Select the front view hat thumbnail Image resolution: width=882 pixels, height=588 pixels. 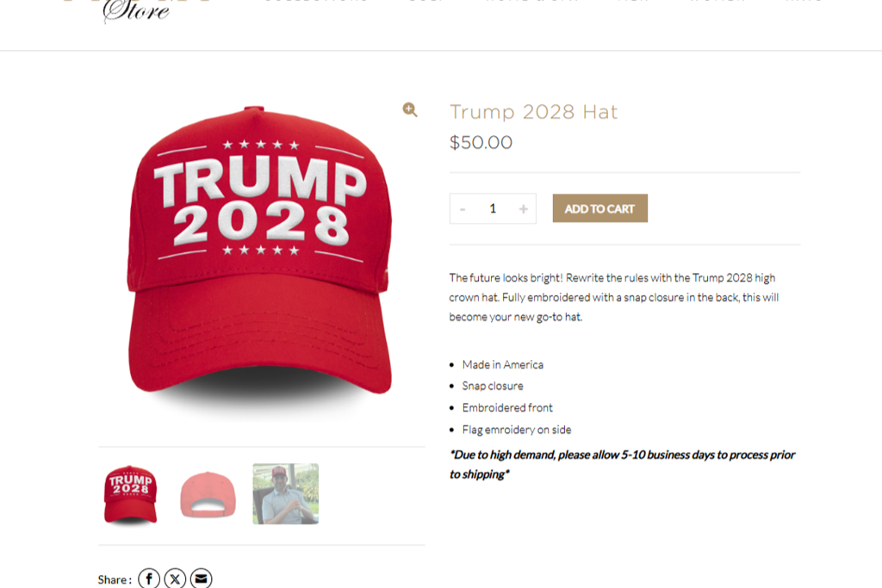click(x=131, y=495)
